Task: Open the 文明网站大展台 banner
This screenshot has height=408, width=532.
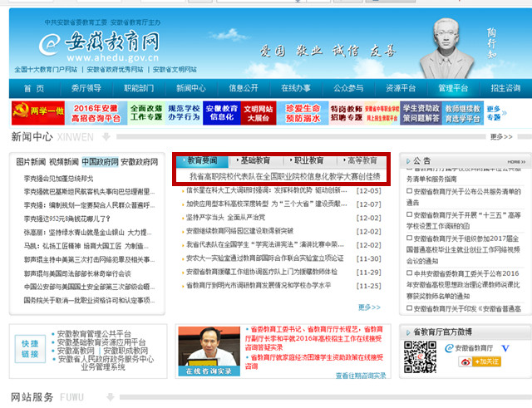Action: tap(259, 113)
